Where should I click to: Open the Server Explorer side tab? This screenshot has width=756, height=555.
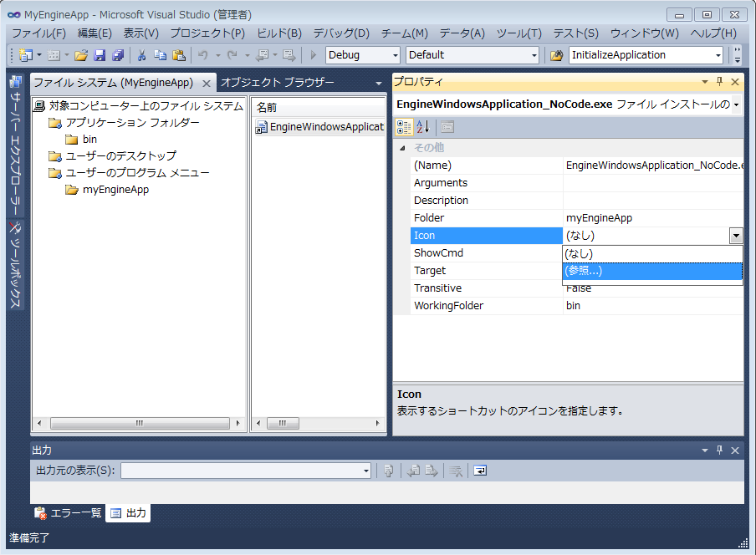tap(15, 145)
